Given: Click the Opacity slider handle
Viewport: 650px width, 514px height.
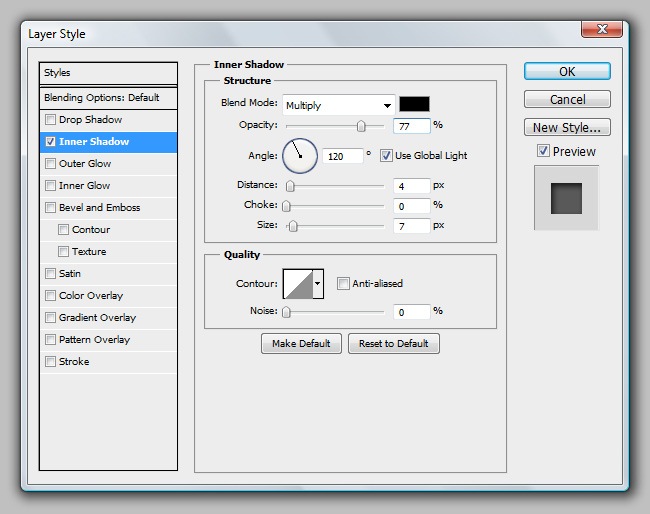Looking at the screenshot, I should click(361, 126).
